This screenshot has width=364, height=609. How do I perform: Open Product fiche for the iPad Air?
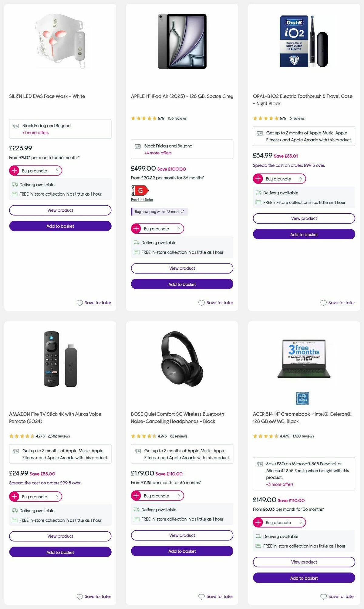142,200
